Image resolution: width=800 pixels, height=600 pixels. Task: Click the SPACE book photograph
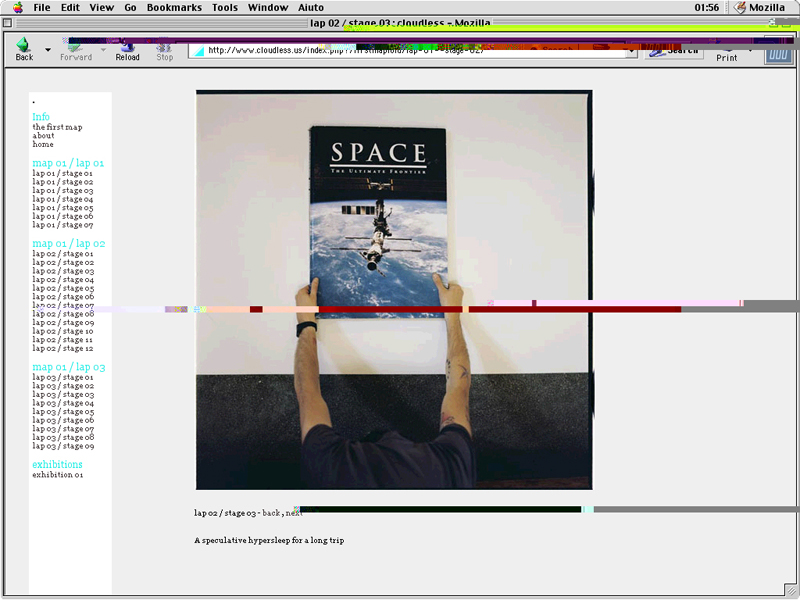pos(394,290)
